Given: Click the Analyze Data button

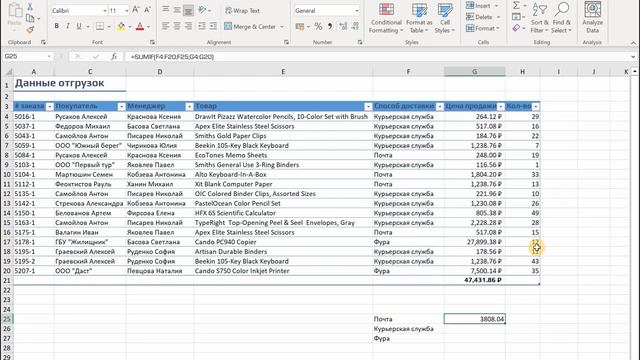Looking at the screenshot, I should click(592, 18).
